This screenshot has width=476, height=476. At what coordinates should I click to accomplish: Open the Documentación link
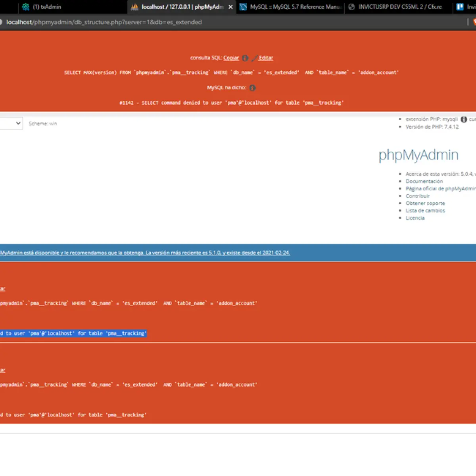424,181
